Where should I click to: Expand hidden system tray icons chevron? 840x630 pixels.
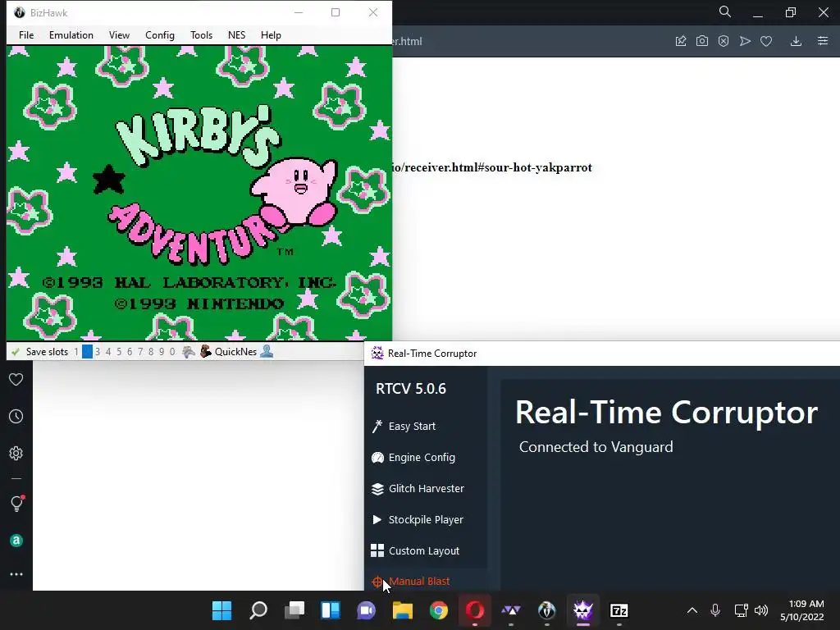(x=692, y=610)
